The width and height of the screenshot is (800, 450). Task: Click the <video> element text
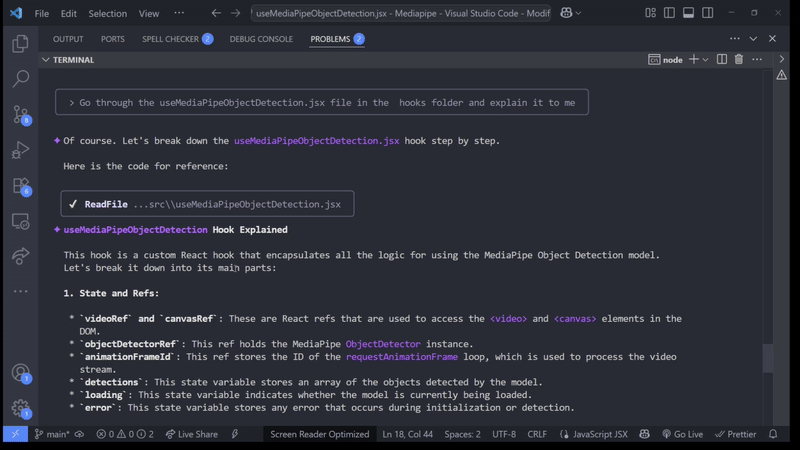(508, 318)
